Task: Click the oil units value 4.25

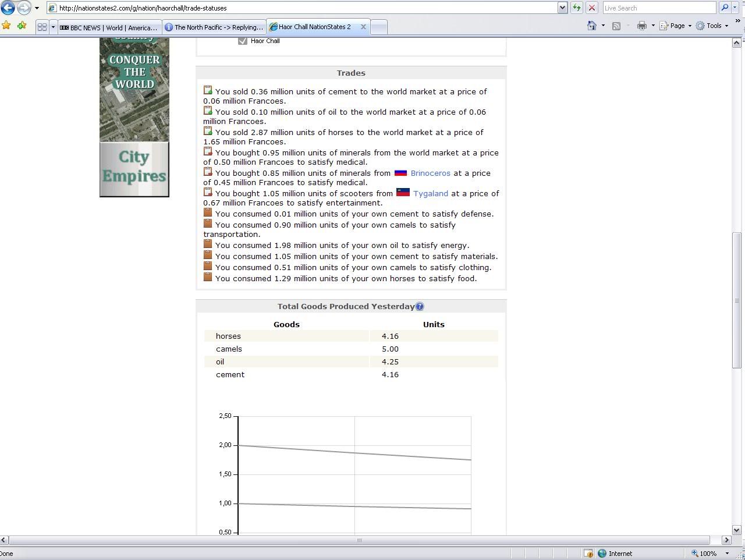Action: (390, 361)
